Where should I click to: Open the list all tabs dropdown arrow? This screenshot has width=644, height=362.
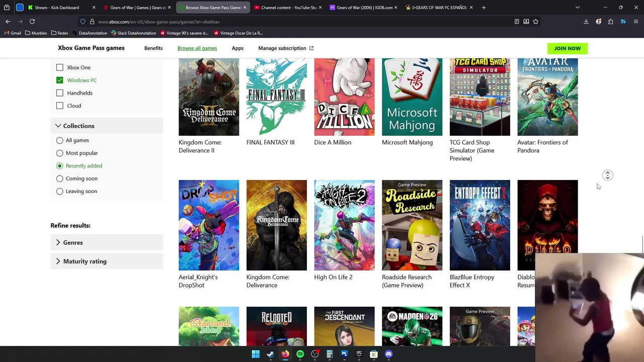point(577,8)
